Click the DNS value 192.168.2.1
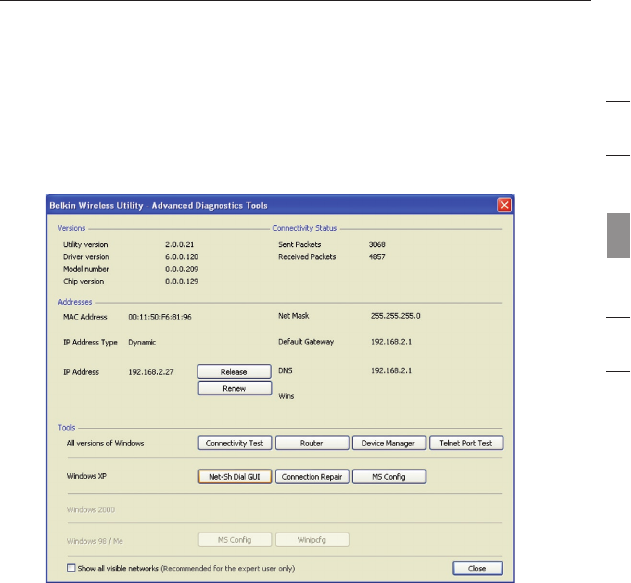The height and width of the screenshot is (583, 631). click(391, 371)
